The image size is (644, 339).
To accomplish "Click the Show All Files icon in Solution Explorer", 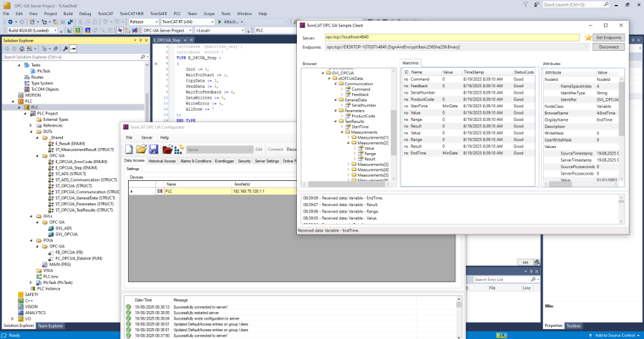I will coord(56,49).
